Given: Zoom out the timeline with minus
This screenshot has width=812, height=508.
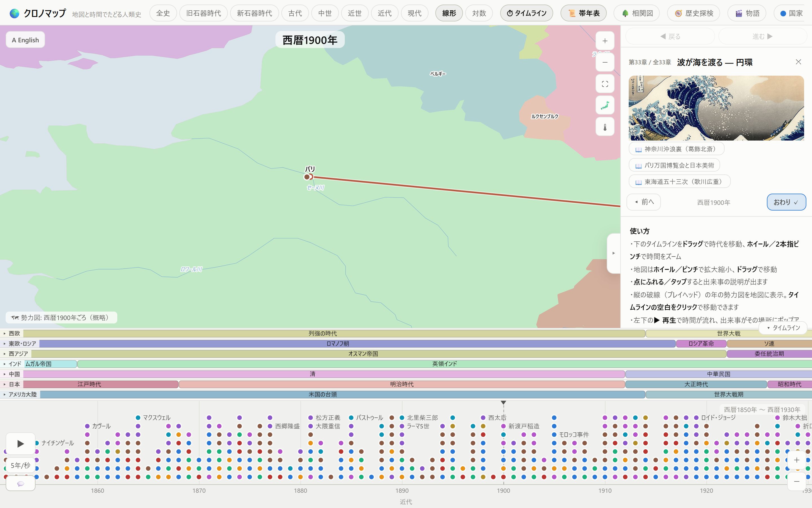Looking at the screenshot, I should (796, 481).
